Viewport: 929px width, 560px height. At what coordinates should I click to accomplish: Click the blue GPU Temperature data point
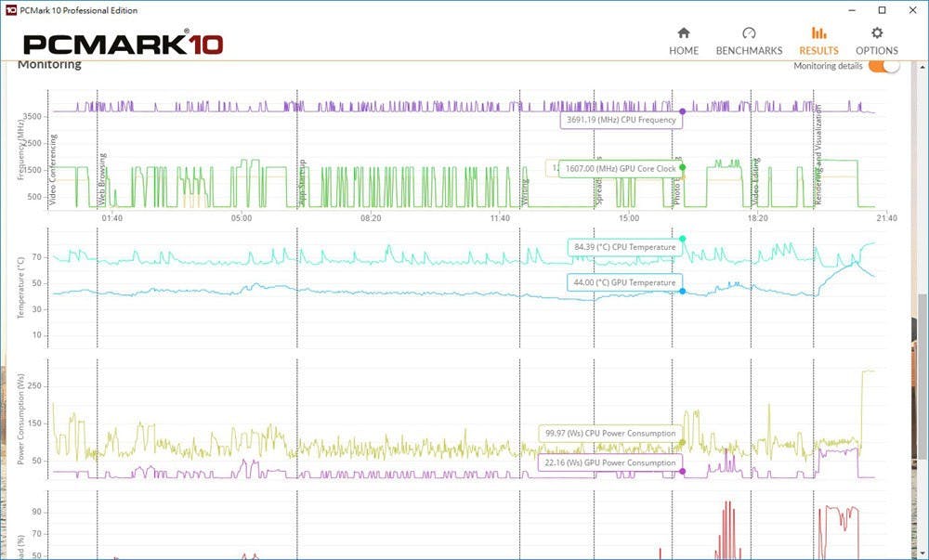[683, 292]
